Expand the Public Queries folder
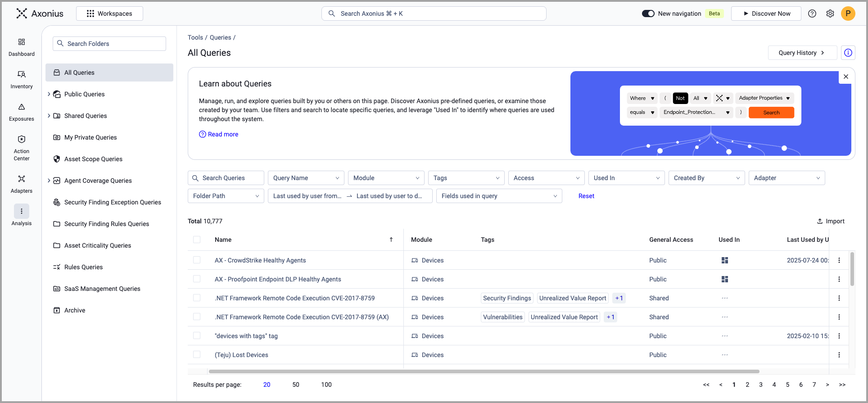 pos(49,94)
